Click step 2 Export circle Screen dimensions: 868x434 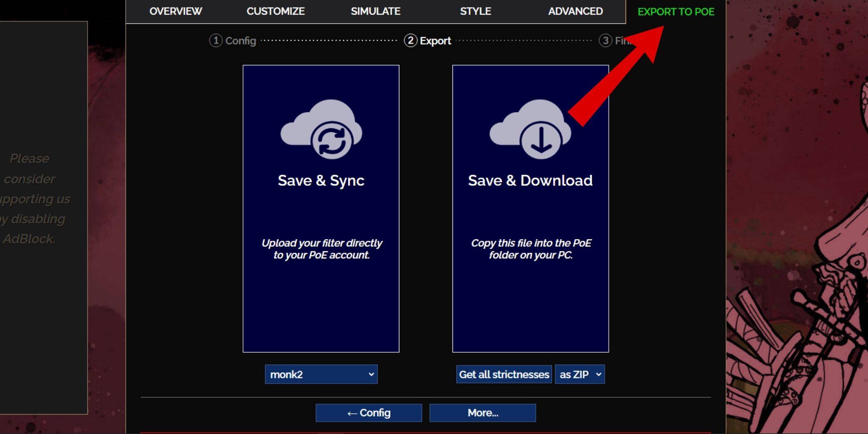[x=410, y=41]
